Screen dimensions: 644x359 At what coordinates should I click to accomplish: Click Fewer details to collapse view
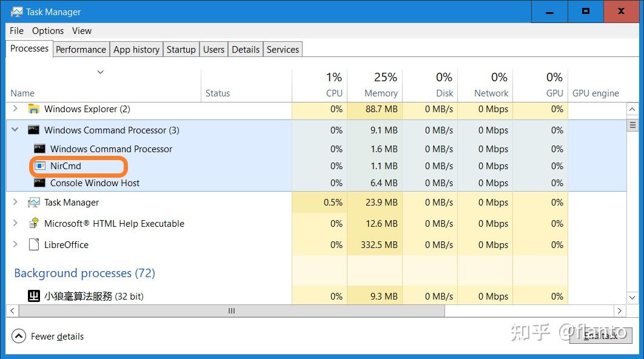pos(47,336)
